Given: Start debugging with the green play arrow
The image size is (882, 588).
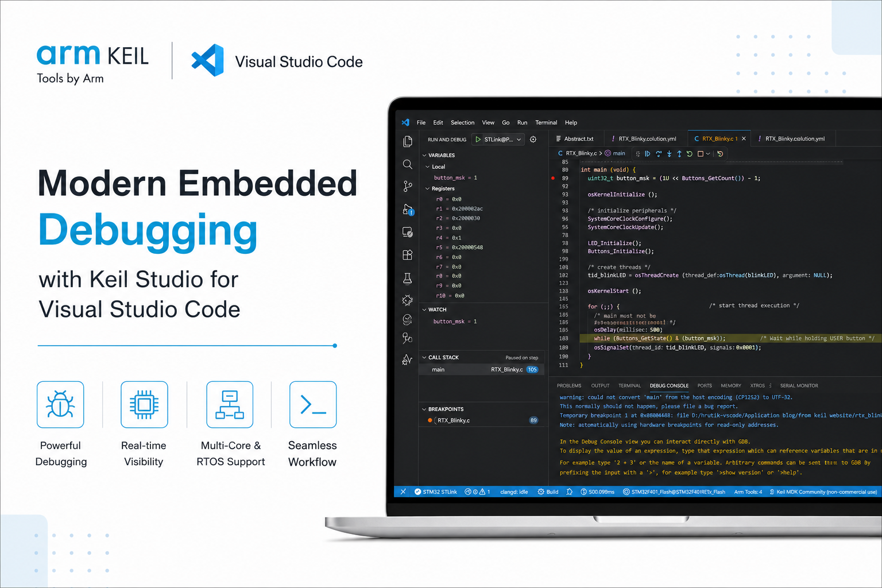Looking at the screenshot, I should [x=478, y=140].
